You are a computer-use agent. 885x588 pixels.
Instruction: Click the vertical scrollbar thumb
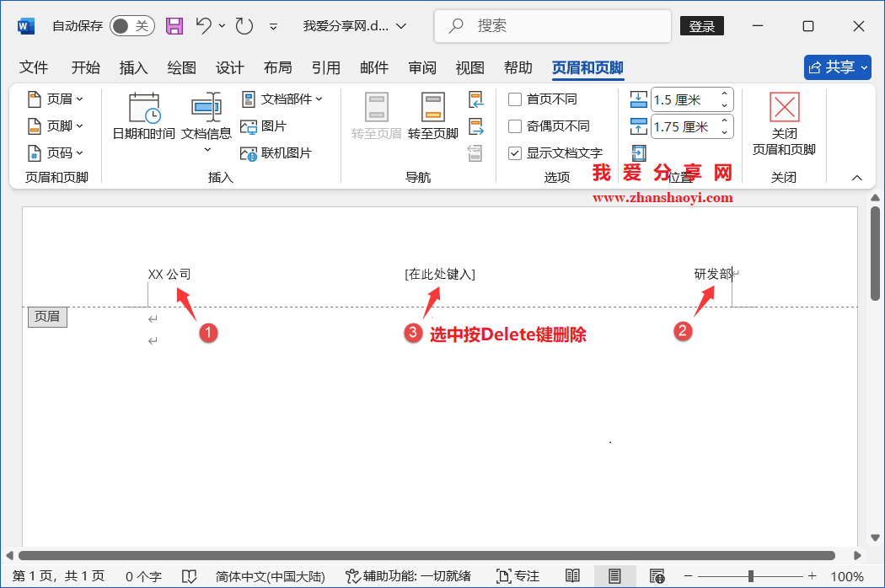click(x=875, y=253)
